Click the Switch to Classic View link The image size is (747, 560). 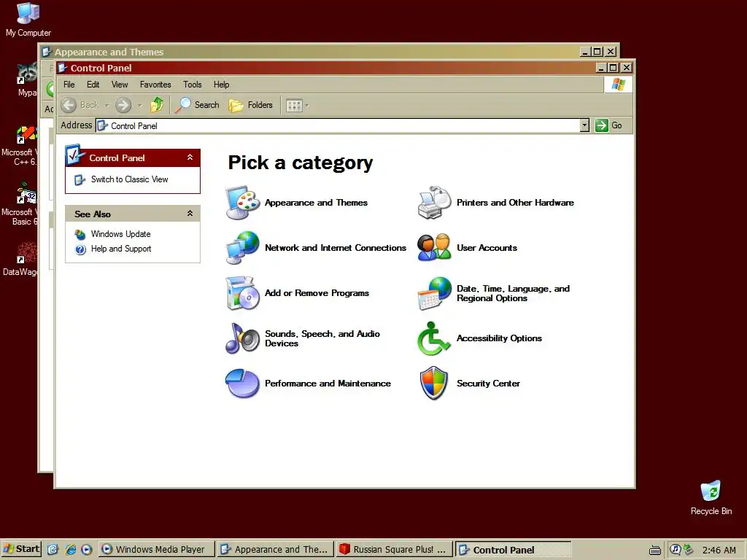coord(130,179)
